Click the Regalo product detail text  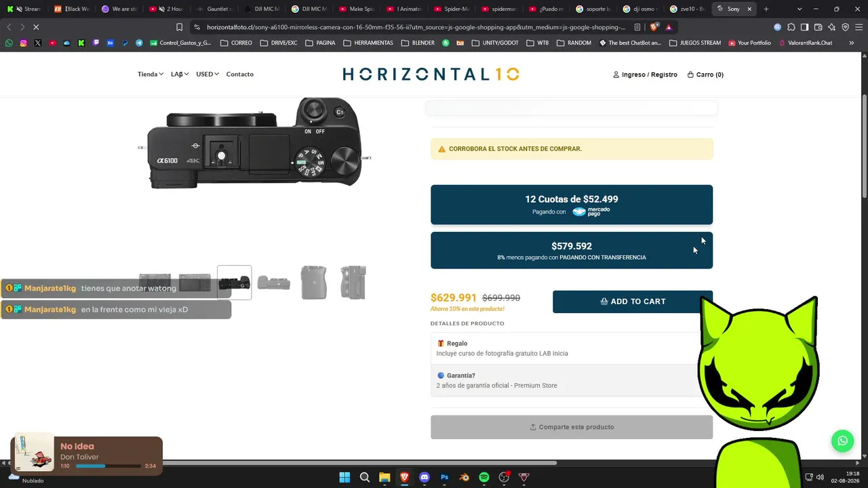(x=502, y=348)
